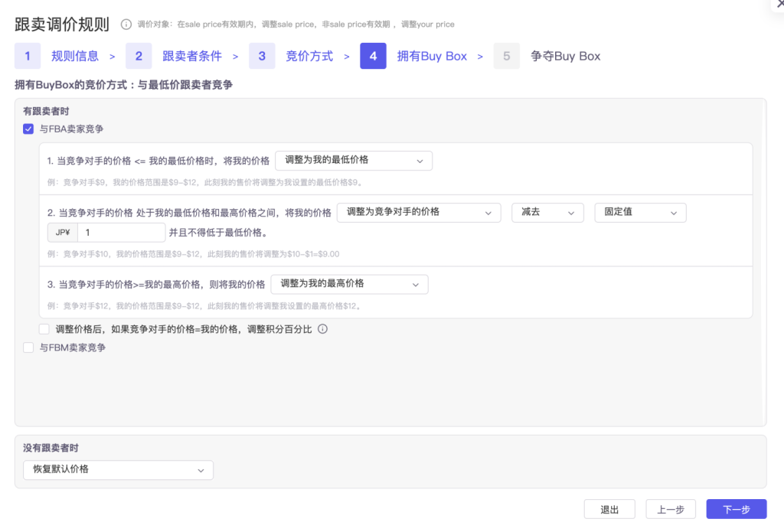Click the 拥有BuyBox的竞价方式 heading text

[123, 85]
